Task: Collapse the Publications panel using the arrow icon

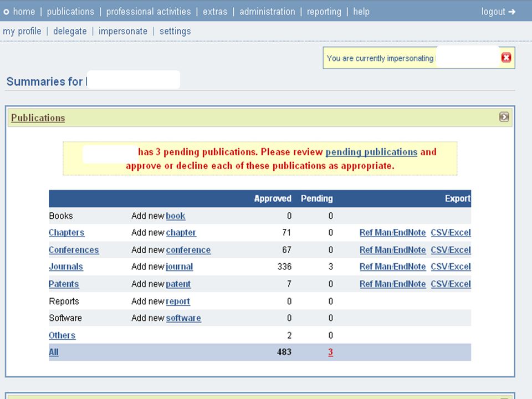Action: point(504,117)
